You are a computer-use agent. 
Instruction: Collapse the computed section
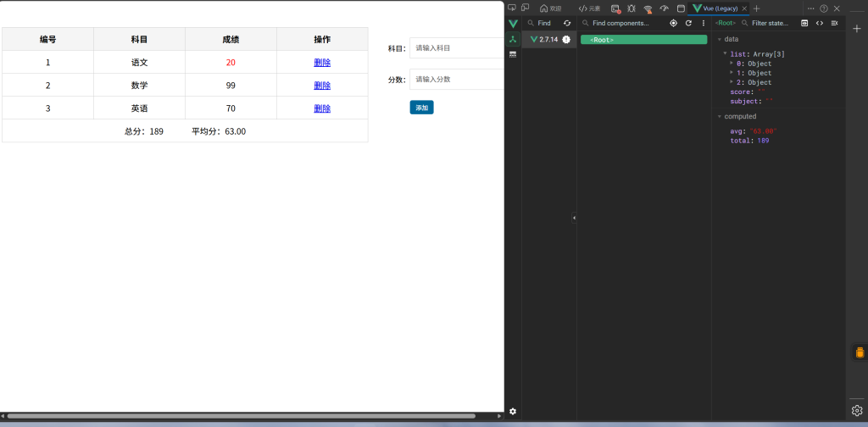tap(720, 117)
